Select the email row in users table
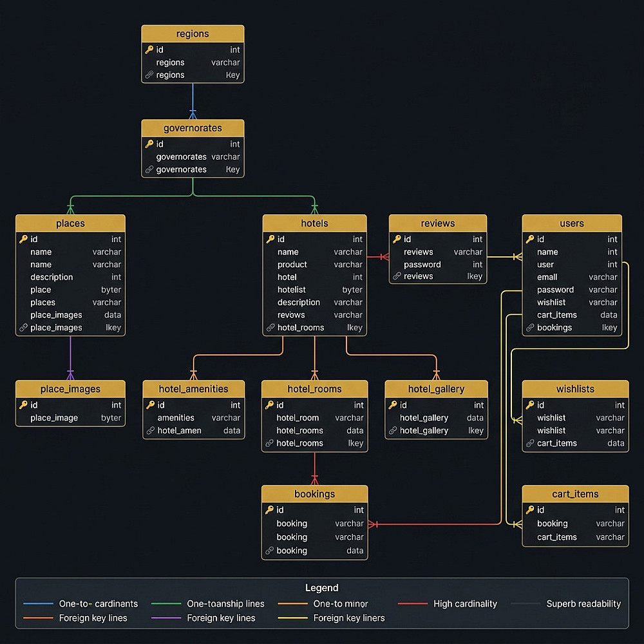Image resolution: width=644 pixels, height=644 pixels. click(572, 277)
